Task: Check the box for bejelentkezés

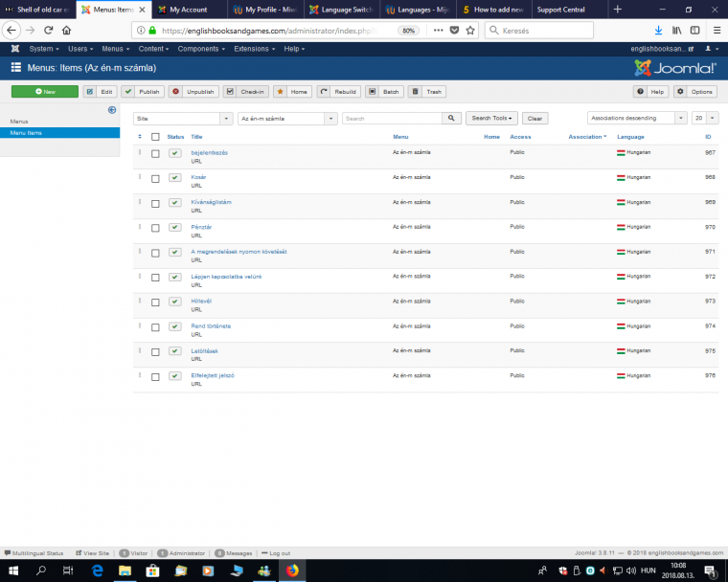Action: [155, 153]
